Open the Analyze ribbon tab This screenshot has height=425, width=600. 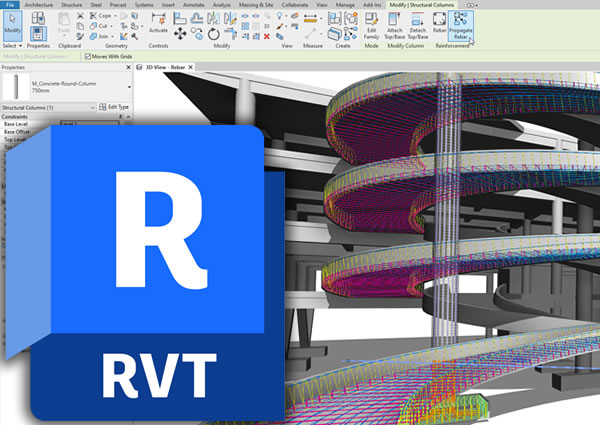coord(222,5)
